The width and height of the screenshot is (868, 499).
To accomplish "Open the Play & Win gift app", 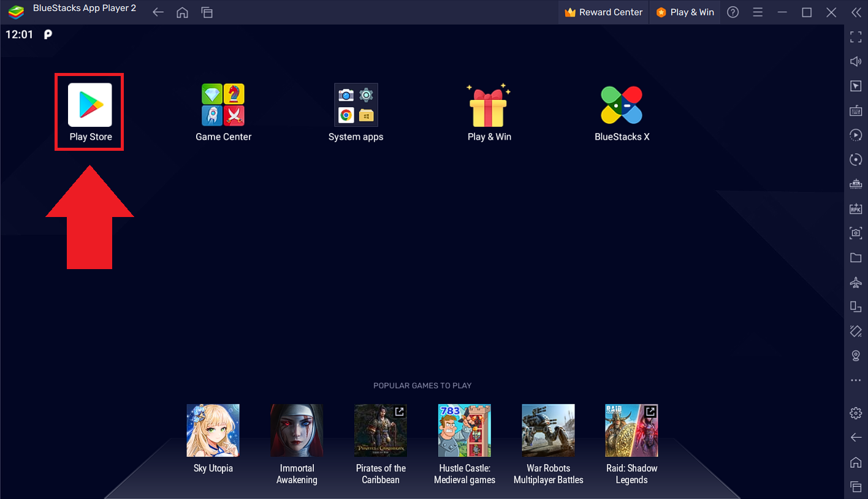I will click(x=489, y=105).
